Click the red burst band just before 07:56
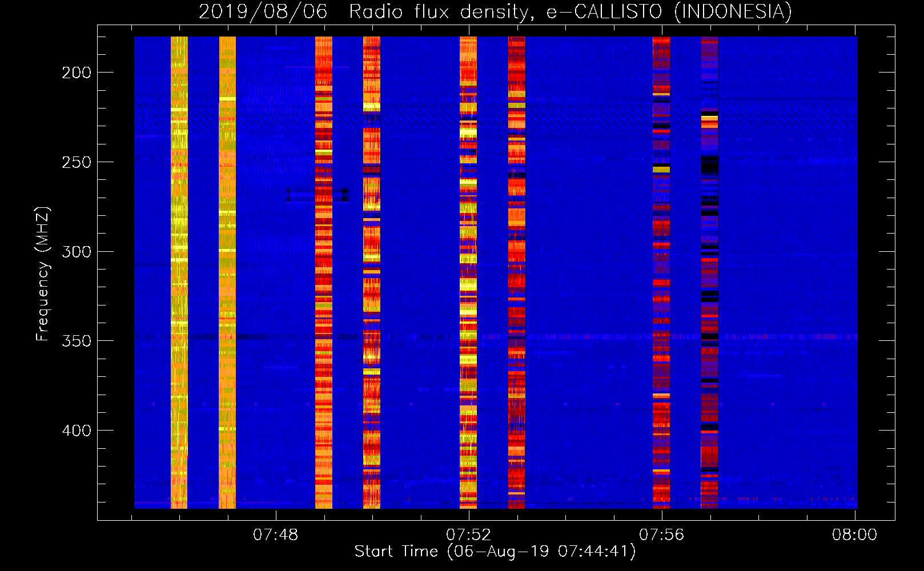924x571 pixels. coord(661,272)
